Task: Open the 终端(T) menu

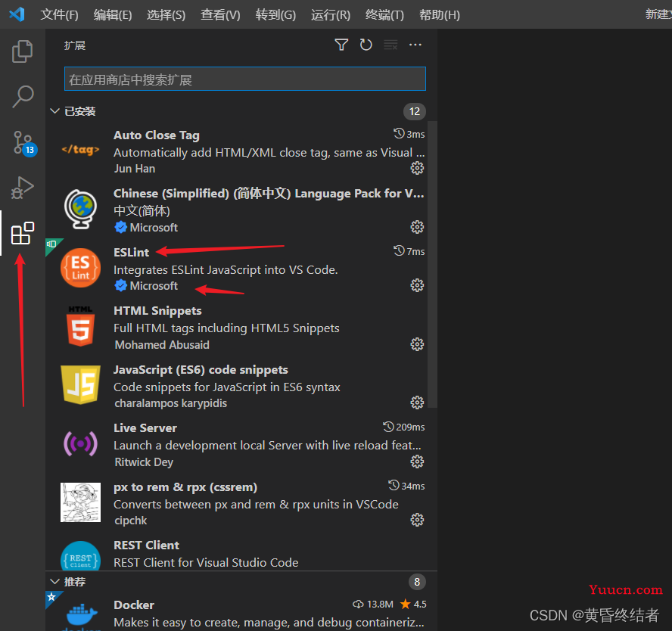Action: click(x=384, y=15)
